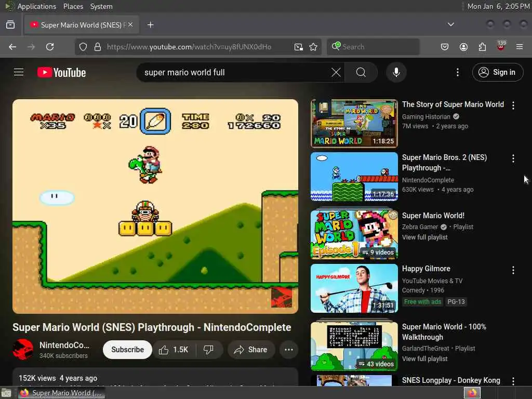532x399 pixels.
Task: Reload the current page
Action: coord(50,47)
